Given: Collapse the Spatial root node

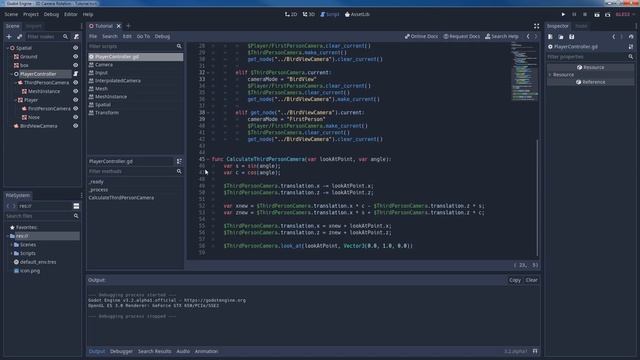Looking at the screenshot, I should point(7,48).
